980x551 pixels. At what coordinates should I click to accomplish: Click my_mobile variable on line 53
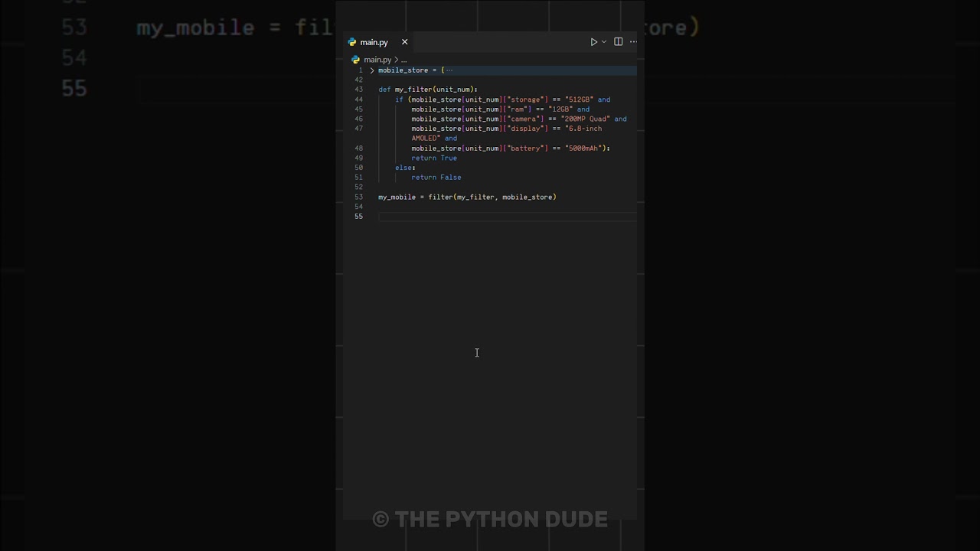pyautogui.click(x=397, y=197)
